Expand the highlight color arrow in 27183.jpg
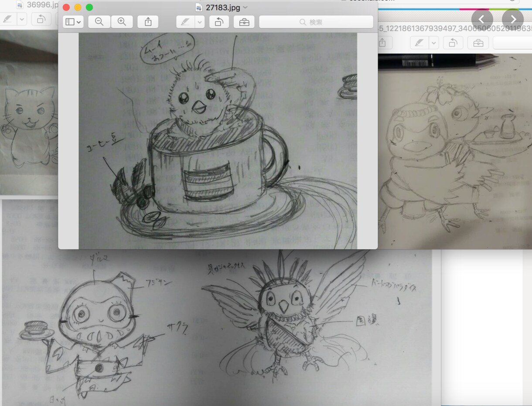 [x=200, y=22]
